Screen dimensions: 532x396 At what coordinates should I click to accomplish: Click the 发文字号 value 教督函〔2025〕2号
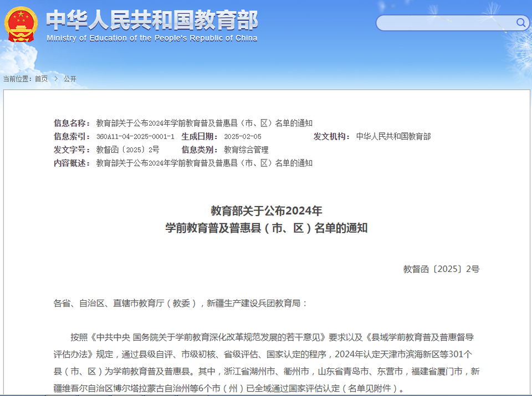[127, 150]
